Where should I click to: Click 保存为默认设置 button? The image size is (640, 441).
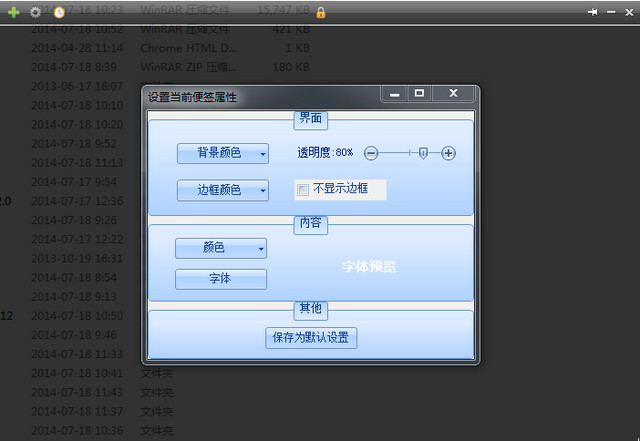[x=311, y=337]
